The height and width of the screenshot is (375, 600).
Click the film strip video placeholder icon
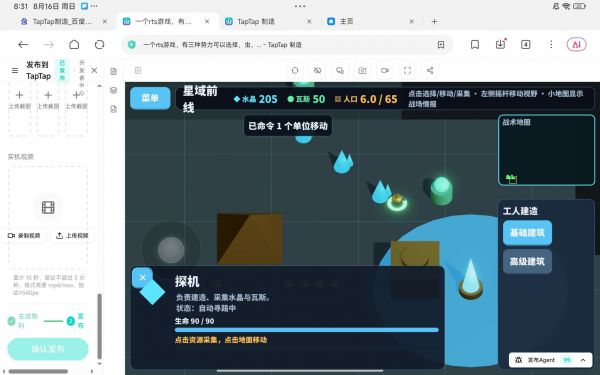coord(48,207)
